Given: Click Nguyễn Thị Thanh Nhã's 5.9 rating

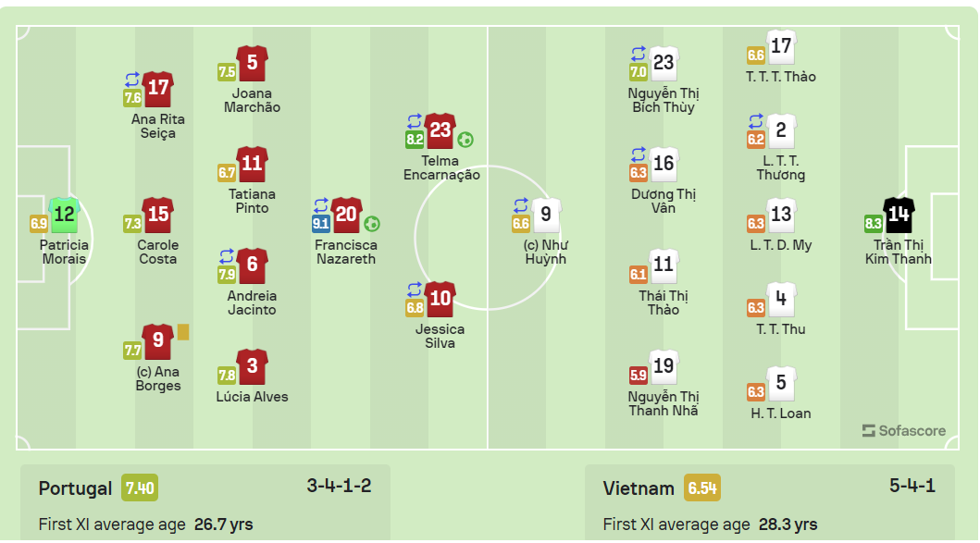Looking at the screenshot, I should coord(638,376).
